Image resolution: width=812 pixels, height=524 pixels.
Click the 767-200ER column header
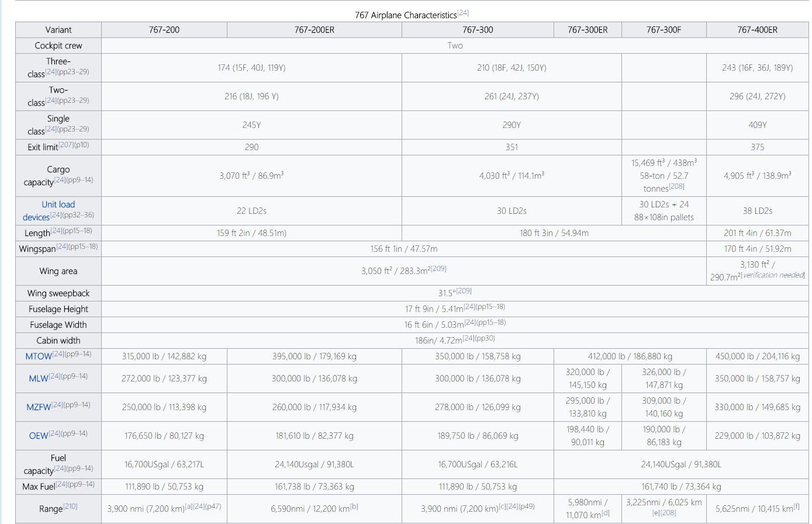(315, 30)
